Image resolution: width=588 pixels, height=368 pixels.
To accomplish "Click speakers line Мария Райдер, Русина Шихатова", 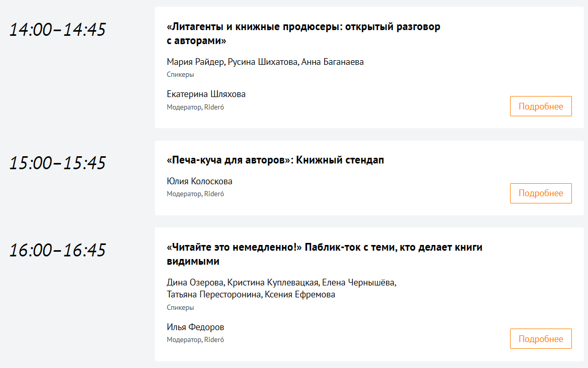I will (265, 62).
